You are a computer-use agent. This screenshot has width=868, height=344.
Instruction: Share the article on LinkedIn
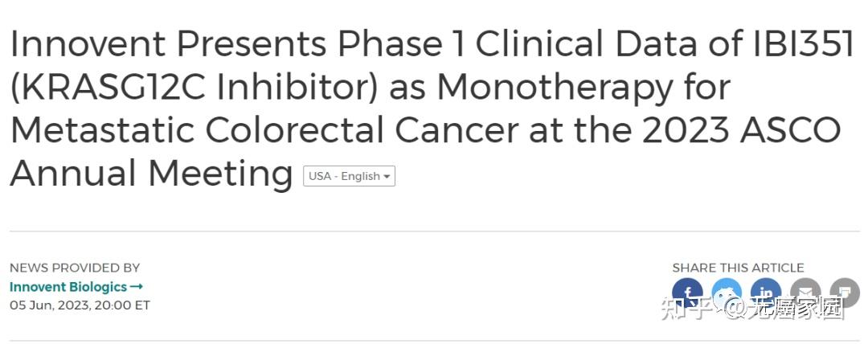click(x=766, y=293)
